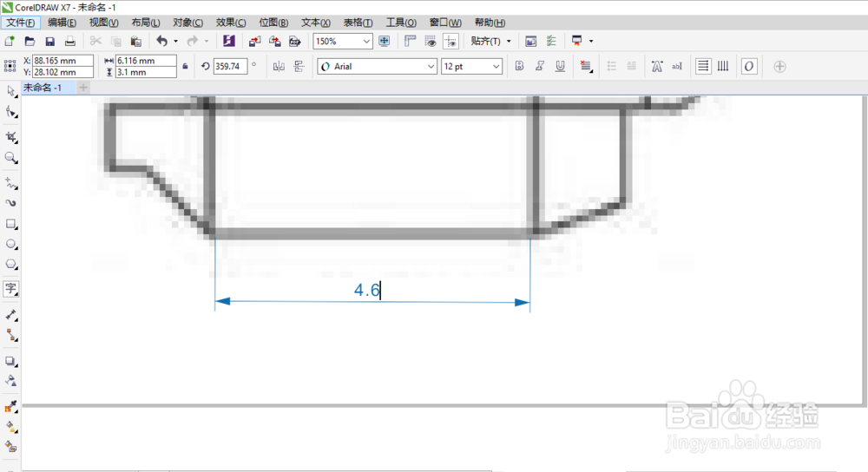Mirror the object horizontally
Image resolution: width=868 pixels, height=472 pixels.
point(279,67)
